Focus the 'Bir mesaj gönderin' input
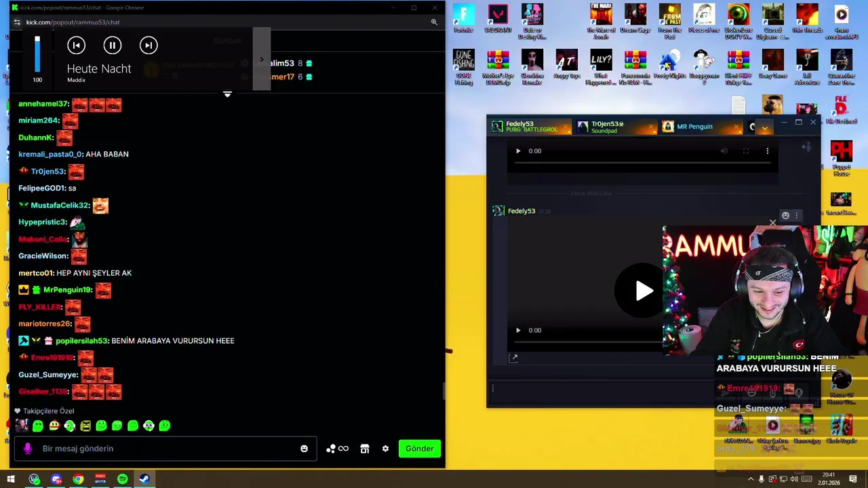Image resolution: width=868 pixels, height=488 pixels. 166,449
